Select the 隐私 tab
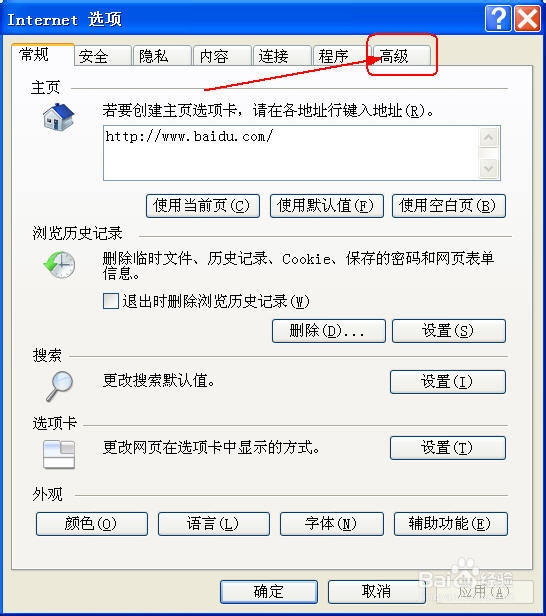 (x=162, y=56)
